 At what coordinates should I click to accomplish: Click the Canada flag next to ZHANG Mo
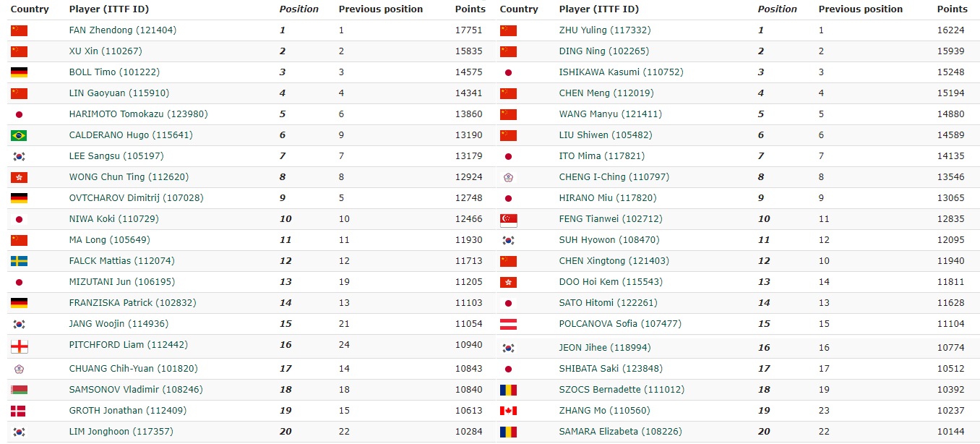508,411
